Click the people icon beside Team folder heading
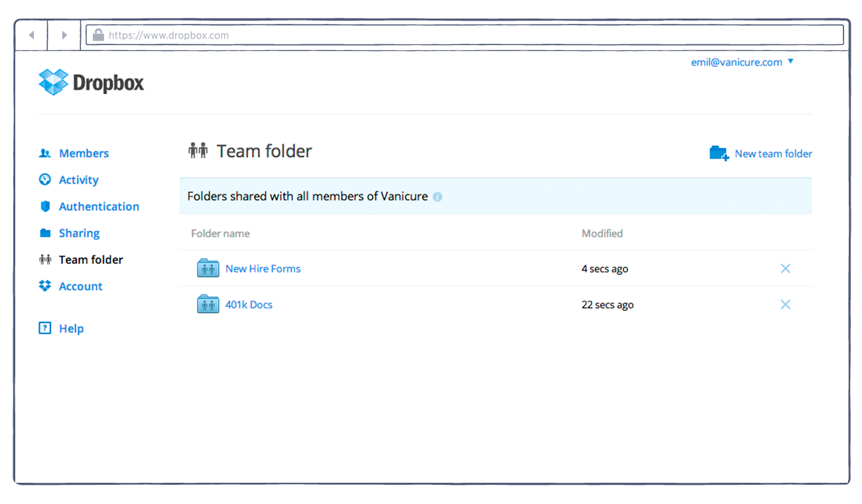The height and width of the screenshot is (504, 862). [x=198, y=151]
